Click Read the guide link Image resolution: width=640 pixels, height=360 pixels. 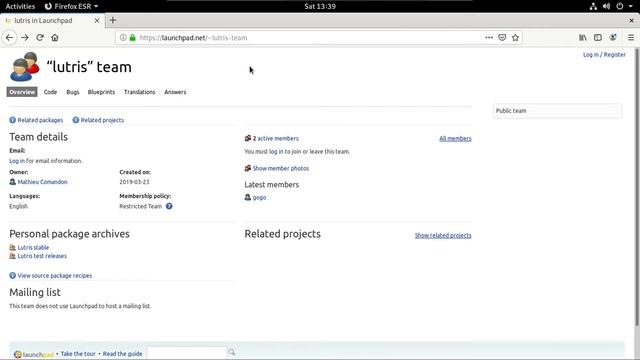122,353
